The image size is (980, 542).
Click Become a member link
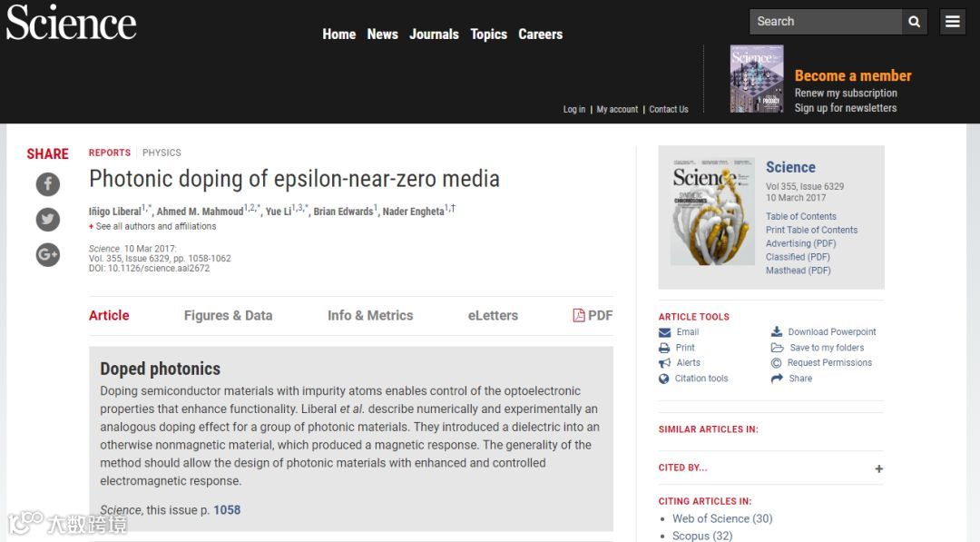[852, 75]
